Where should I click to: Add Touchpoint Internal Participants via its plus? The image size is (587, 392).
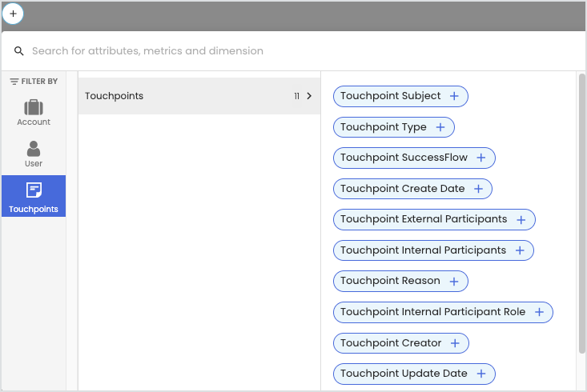click(x=520, y=250)
